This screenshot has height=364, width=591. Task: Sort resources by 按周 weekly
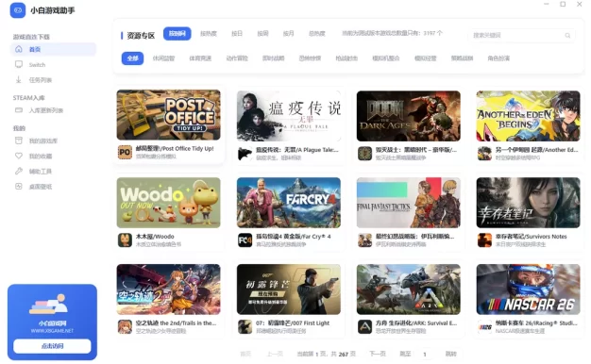(262, 34)
